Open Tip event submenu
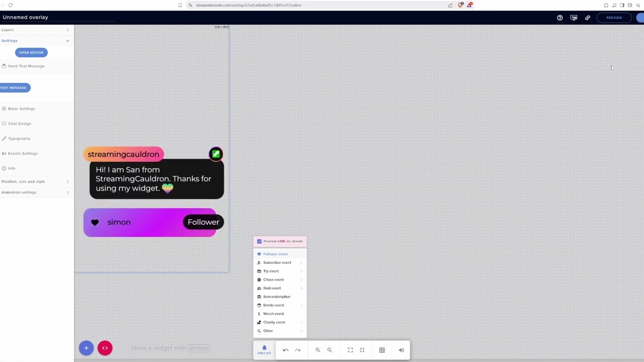Screen dimensions: 644x362 click(280, 271)
